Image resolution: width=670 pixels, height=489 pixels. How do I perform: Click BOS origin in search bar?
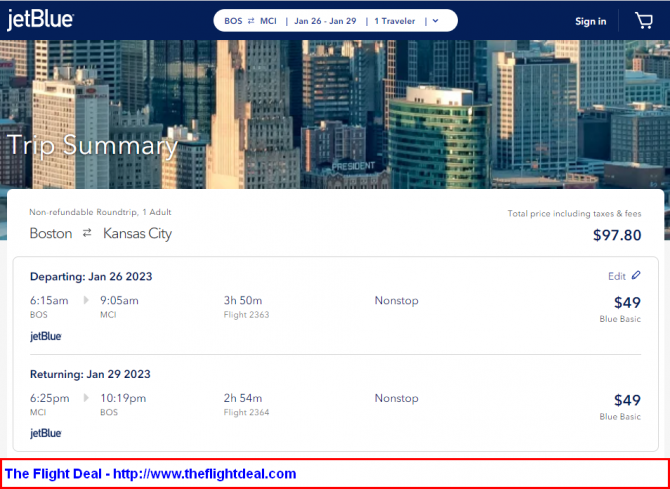pos(233,21)
